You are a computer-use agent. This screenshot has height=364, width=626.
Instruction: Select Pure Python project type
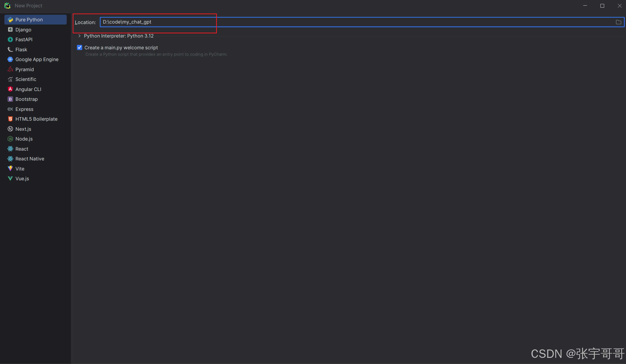pos(29,20)
